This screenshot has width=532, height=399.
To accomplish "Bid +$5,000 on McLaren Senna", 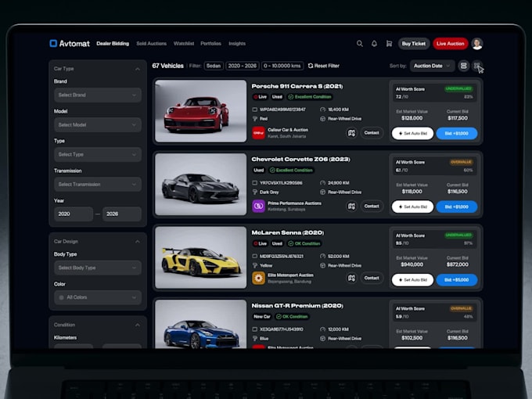I will pyautogui.click(x=457, y=280).
